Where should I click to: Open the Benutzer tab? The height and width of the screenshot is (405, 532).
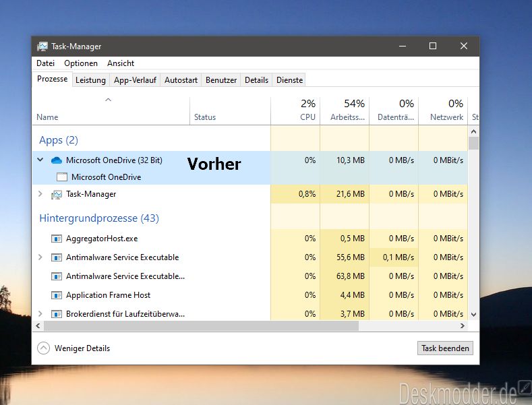pos(221,80)
